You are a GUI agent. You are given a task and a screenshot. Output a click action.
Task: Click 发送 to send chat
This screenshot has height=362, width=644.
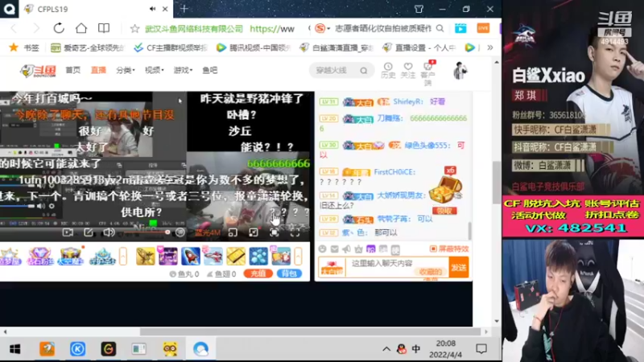point(459,267)
